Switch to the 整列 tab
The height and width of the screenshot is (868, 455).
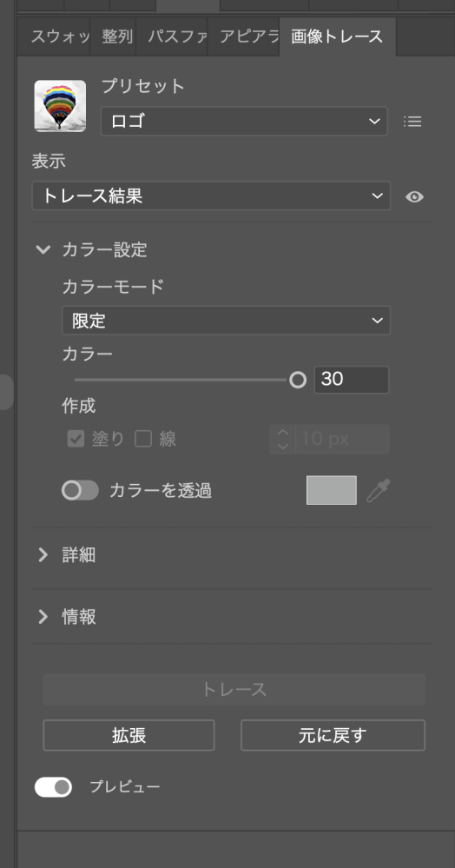113,36
